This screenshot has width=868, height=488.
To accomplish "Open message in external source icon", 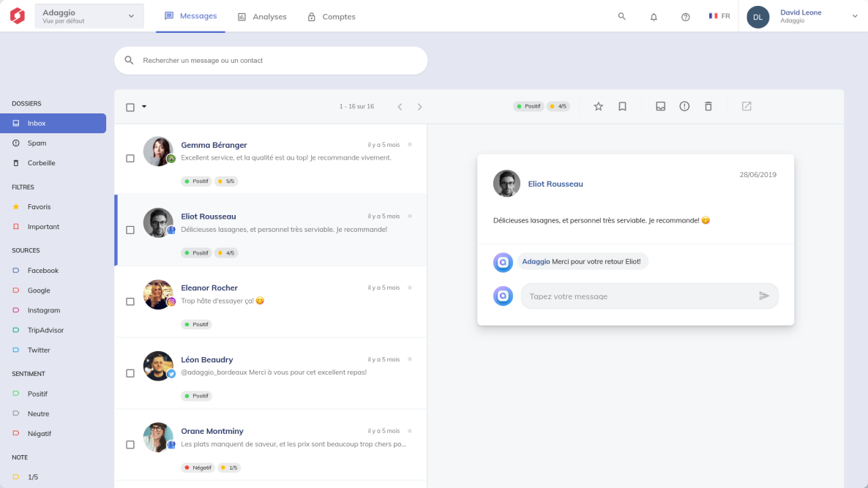I will (747, 106).
